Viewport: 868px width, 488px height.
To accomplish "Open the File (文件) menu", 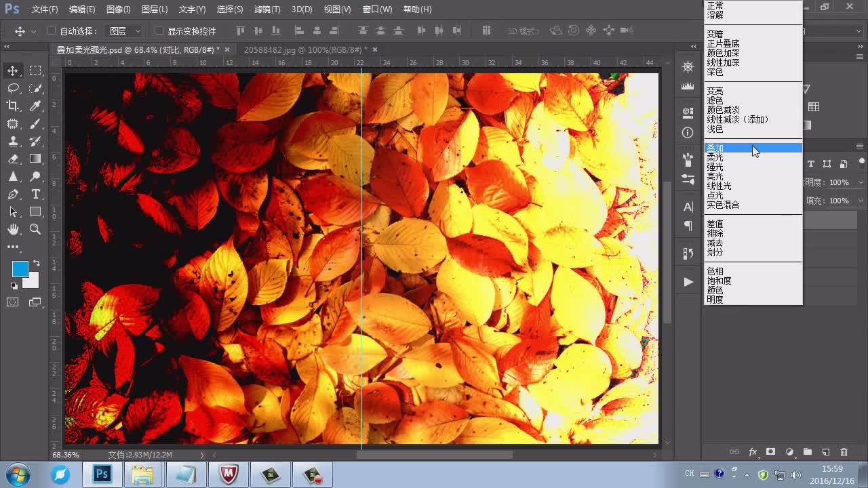I will (x=45, y=9).
